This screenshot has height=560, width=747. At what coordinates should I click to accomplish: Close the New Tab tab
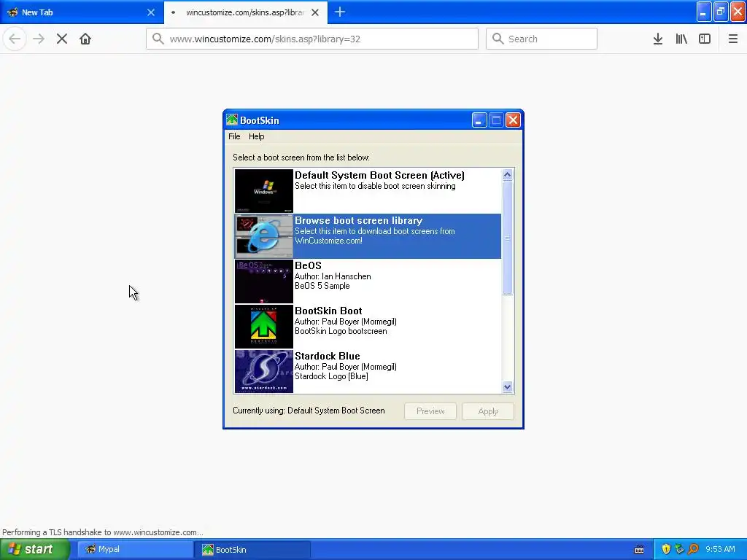pyautogui.click(x=151, y=12)
